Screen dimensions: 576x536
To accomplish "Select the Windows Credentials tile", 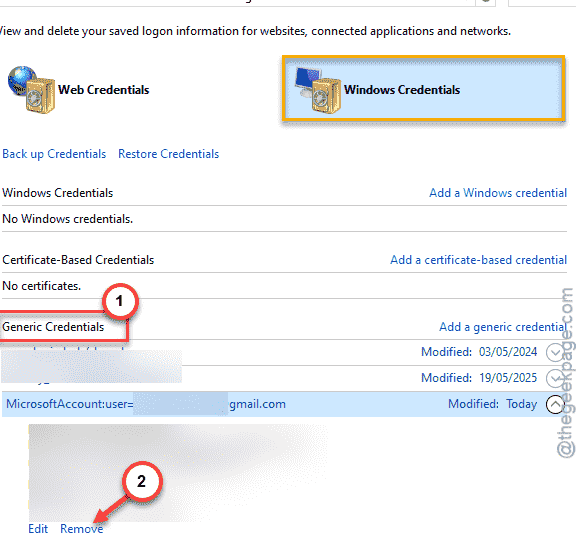I will click(424, 88).
